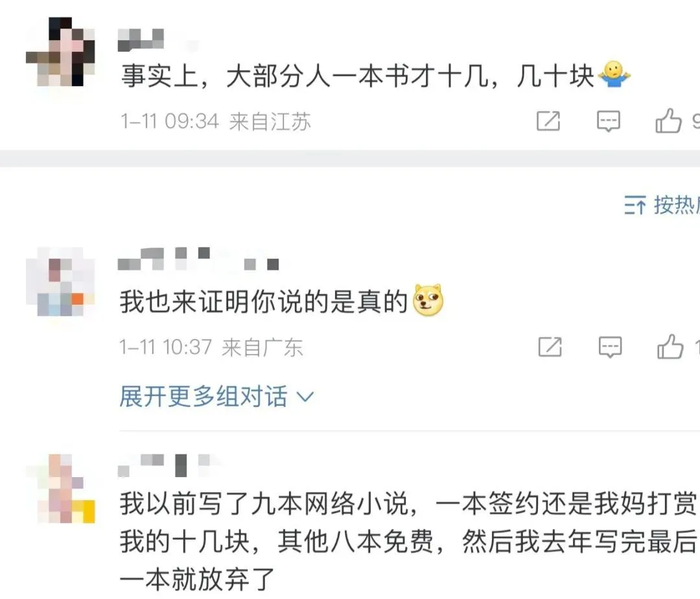Share the 广东 reply using forward icon
Screen dimensions: 700x599
550,347
